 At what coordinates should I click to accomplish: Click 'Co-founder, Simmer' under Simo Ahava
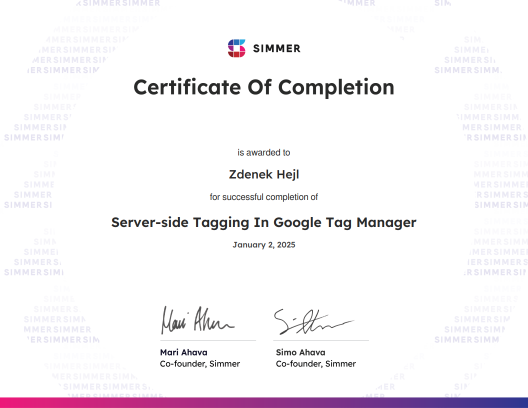(316, 364)
